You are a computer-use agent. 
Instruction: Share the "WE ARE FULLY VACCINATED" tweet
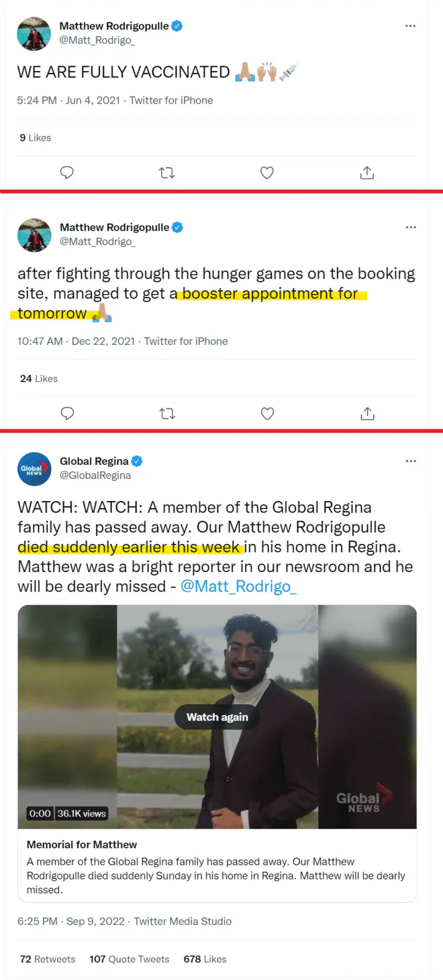click(367, 173)
